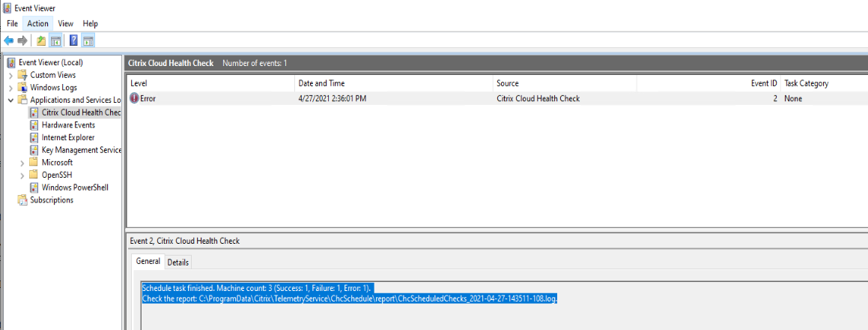Sort events by Level column header

click(x=210, y=83)
